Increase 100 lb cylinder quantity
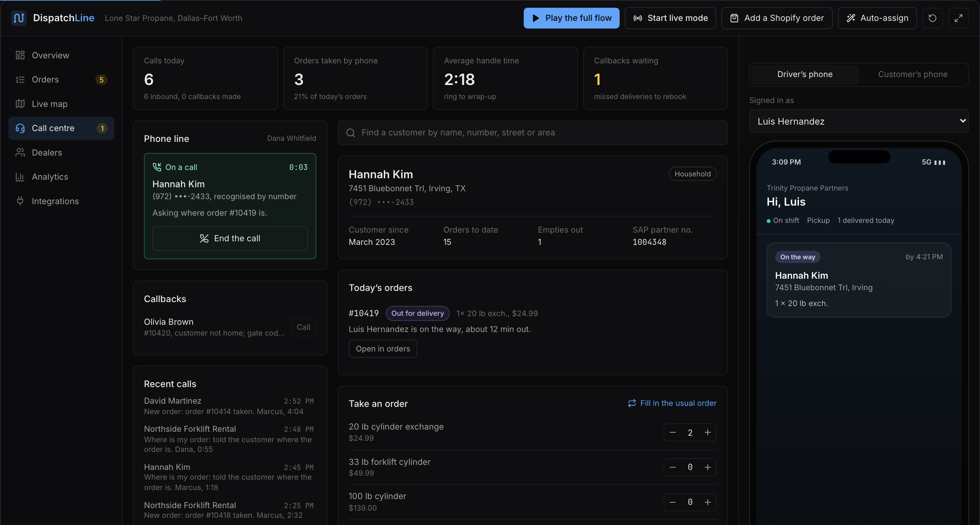 pyautogui.click(x=707, y=502)
